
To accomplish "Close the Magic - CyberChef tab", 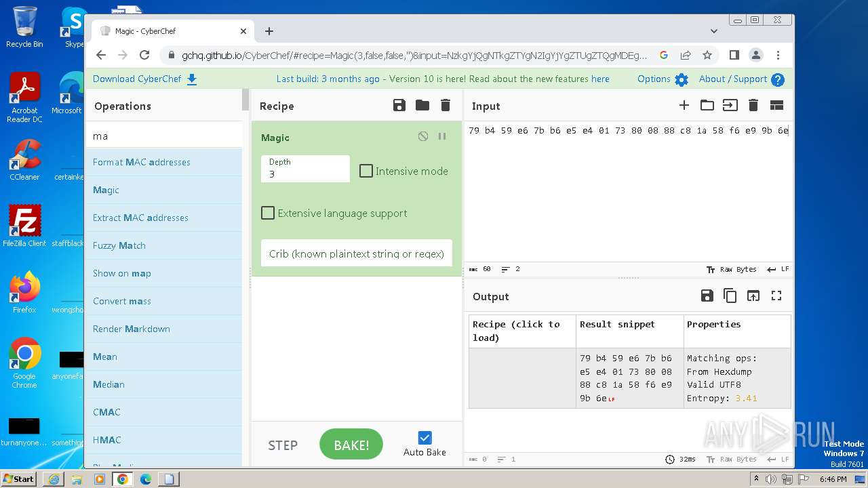I will pyautogui.click(x=243, y=31).
